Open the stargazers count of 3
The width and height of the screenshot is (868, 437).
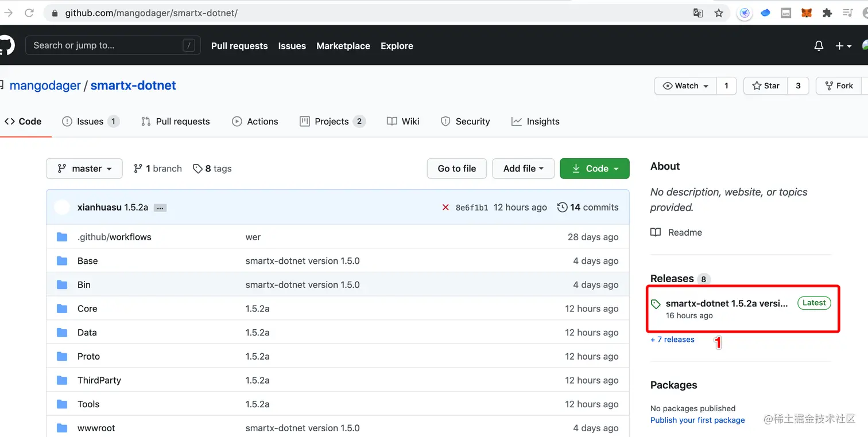[x=798, y=86]
